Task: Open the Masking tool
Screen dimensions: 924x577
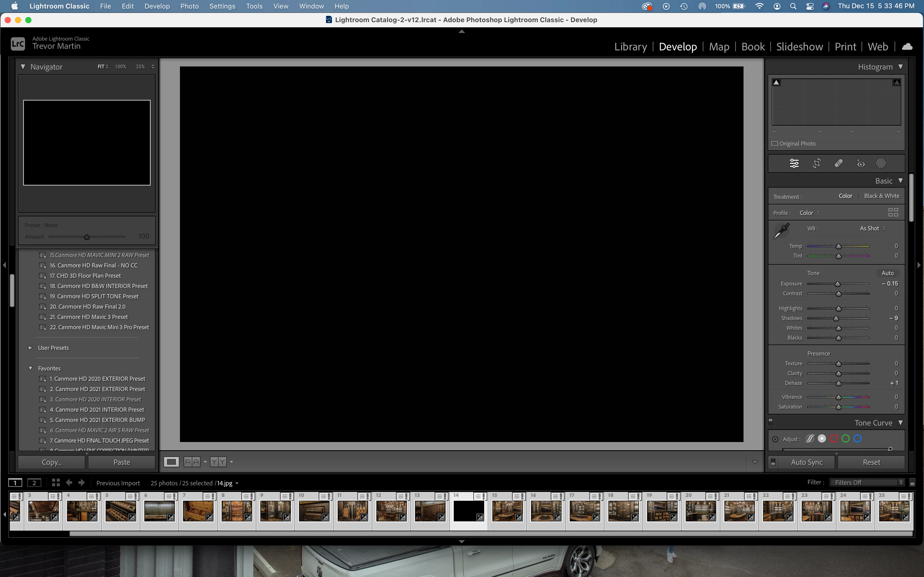Action: (881, 163)
